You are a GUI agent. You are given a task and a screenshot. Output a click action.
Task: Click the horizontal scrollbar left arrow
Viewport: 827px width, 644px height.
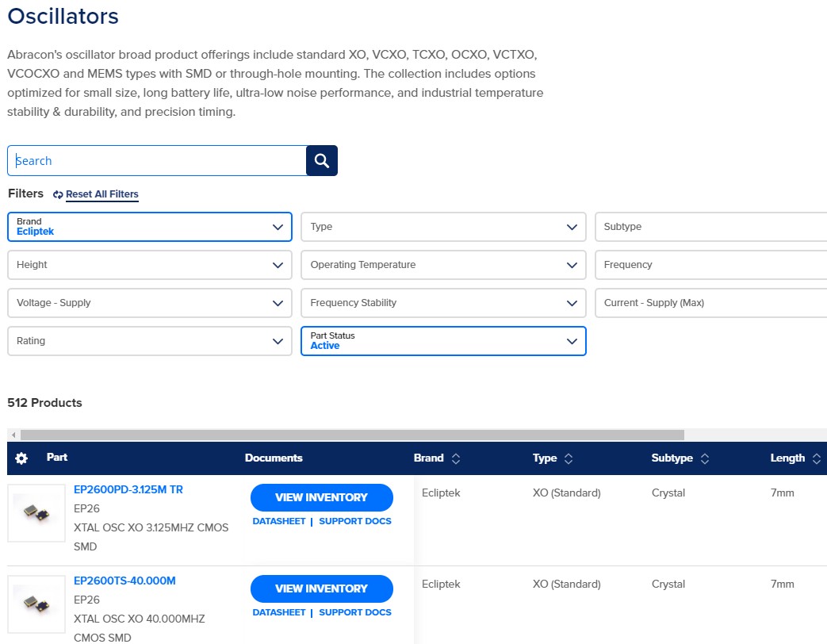[x=12, y=435]
